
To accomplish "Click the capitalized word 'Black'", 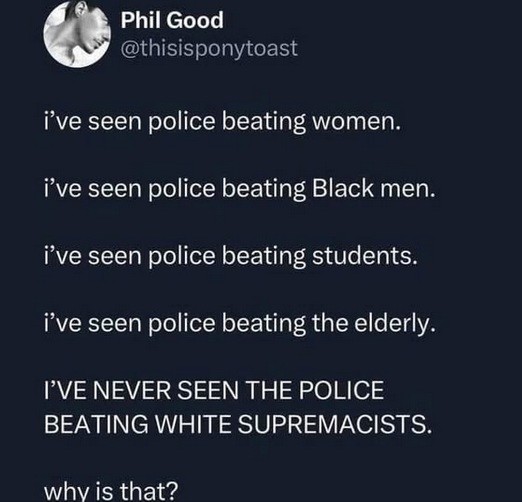I will click(343, 188).
